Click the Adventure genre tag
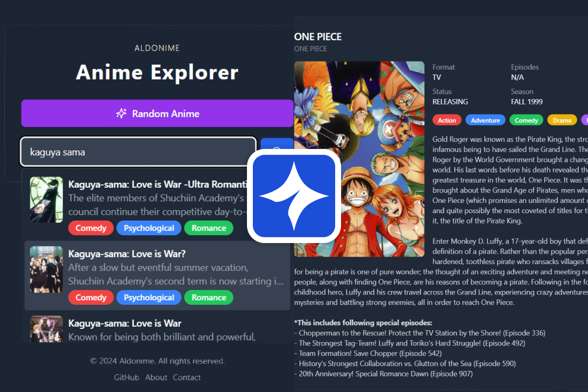The width and height of the screenshot is (588, 392). (x=486, y=120)
